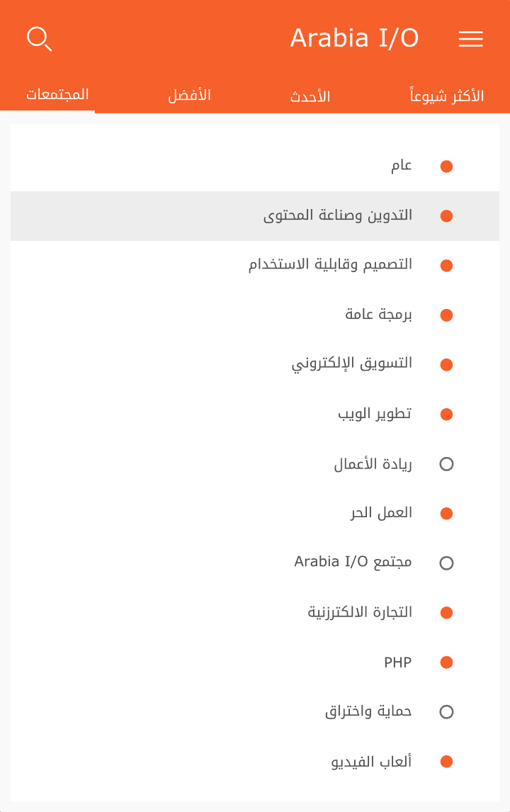The height and width of the screenshot is (812, 510).
Task: Open the التجارة الالكترزنية community
Action: click(360, 612)
